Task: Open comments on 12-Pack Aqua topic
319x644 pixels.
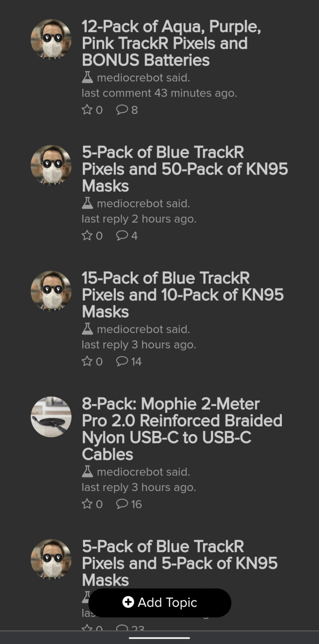Action: [122, 110]
